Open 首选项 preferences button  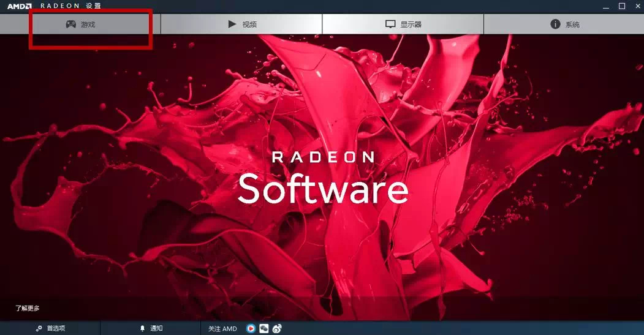click(x=50, y=328)
